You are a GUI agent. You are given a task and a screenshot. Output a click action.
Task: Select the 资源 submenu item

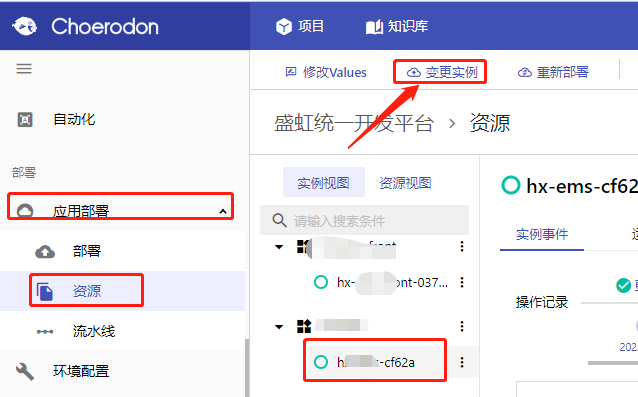pos(87,291)
